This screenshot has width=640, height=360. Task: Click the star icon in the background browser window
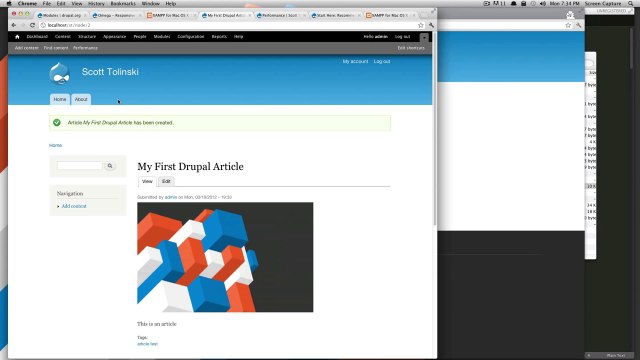coord(568,25)
